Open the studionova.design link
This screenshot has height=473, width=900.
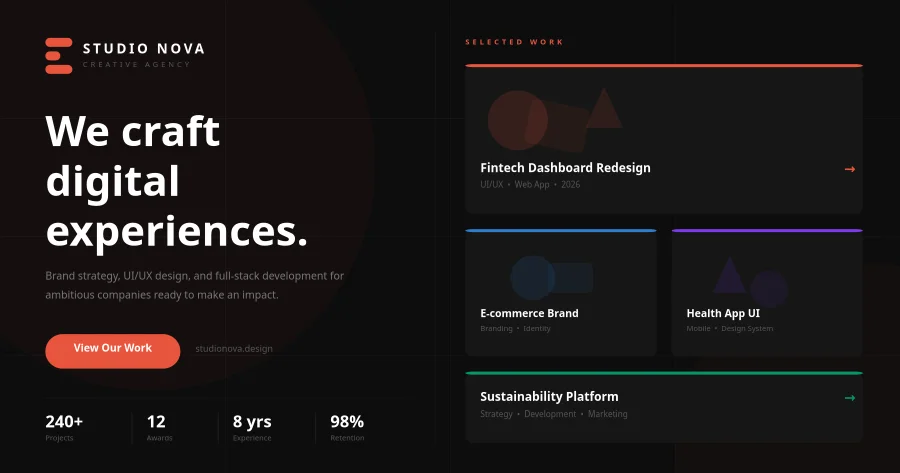[234, 348]
